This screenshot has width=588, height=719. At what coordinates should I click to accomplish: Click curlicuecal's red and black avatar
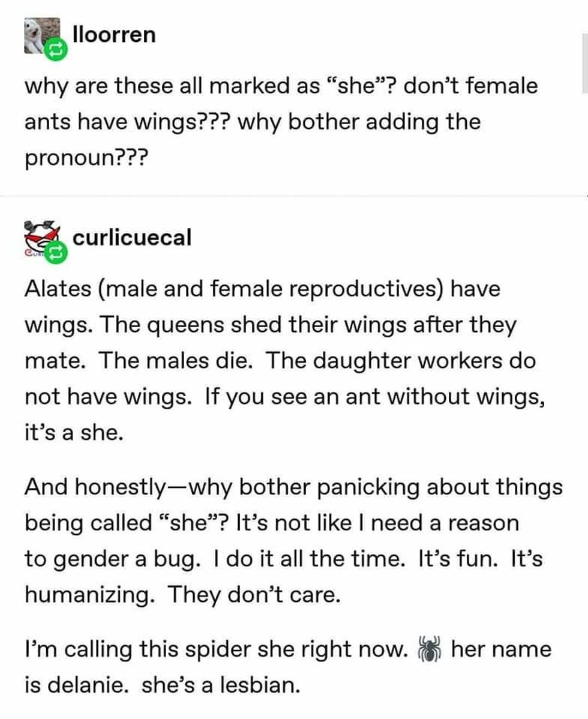40,234
